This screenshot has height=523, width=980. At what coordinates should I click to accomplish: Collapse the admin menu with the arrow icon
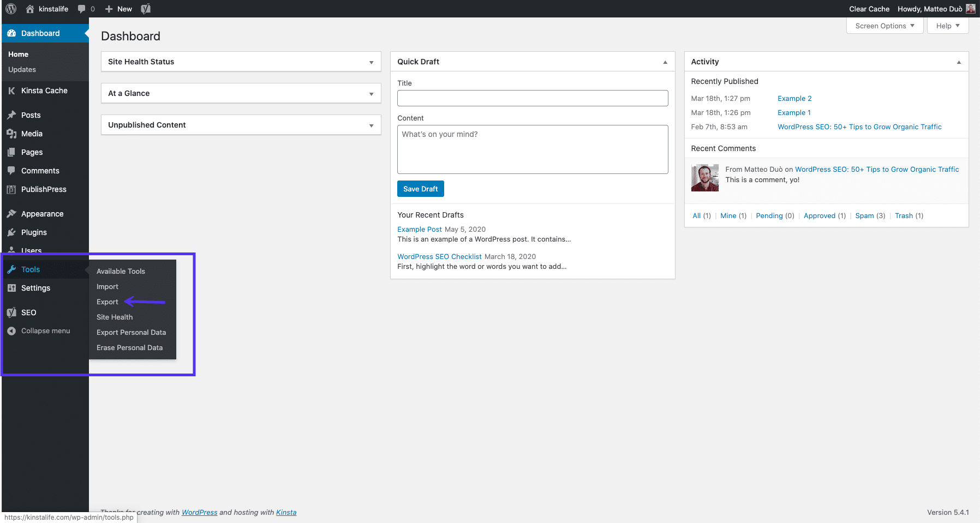(x=10, y=330)
